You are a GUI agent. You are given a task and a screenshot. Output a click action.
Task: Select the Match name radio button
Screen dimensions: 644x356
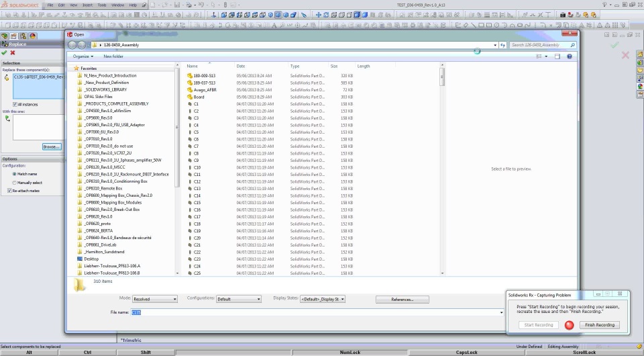[x=14, y=174]
